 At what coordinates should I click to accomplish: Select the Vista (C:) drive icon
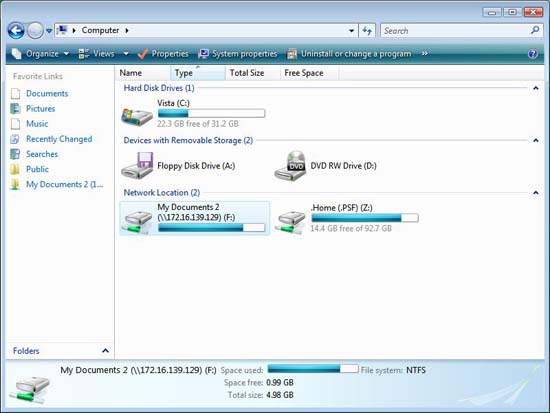137,116
